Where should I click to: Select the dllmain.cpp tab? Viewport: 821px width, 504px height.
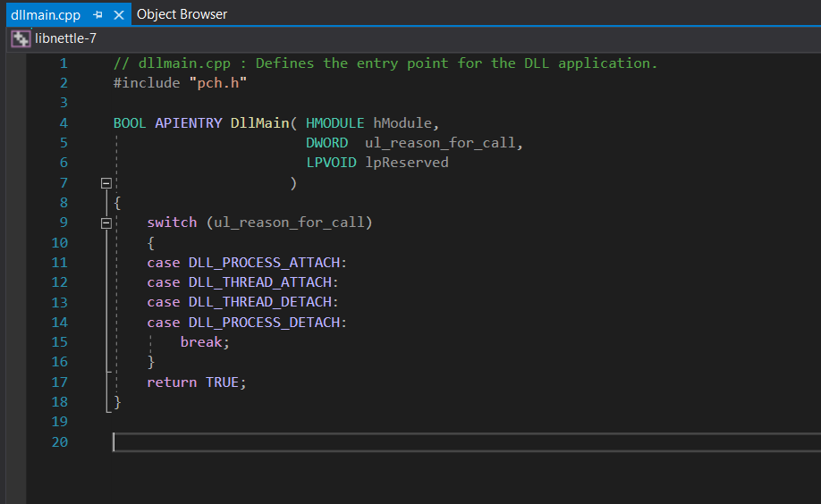(x=46, y=15)
